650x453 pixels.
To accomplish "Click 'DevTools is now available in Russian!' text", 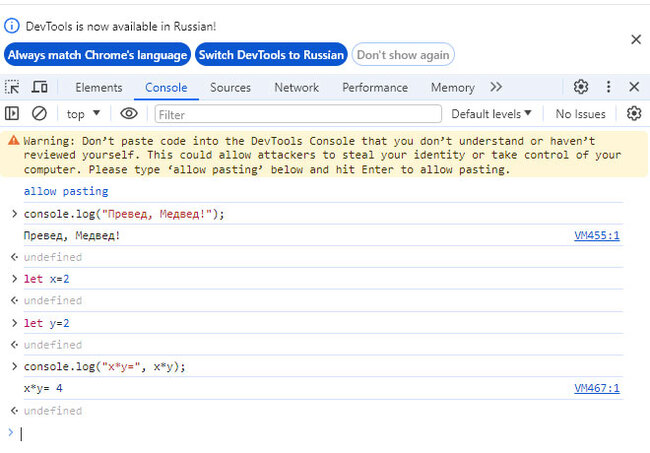I will tap(121, 26).
